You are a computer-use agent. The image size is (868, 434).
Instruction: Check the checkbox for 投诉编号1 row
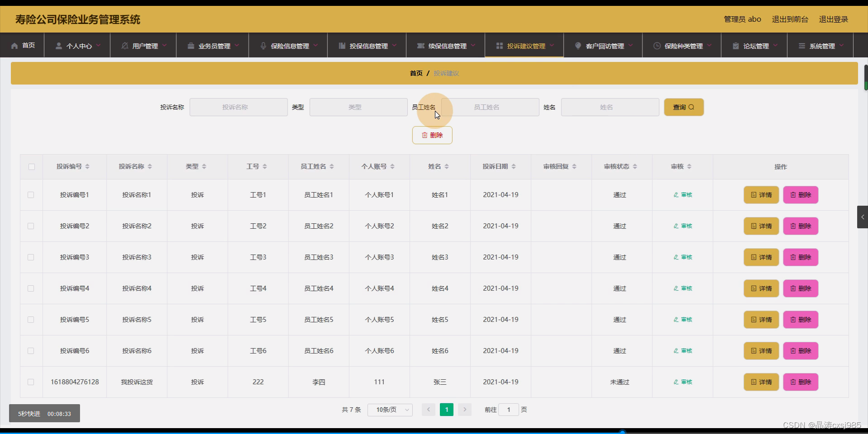click(x=31, y=195)
